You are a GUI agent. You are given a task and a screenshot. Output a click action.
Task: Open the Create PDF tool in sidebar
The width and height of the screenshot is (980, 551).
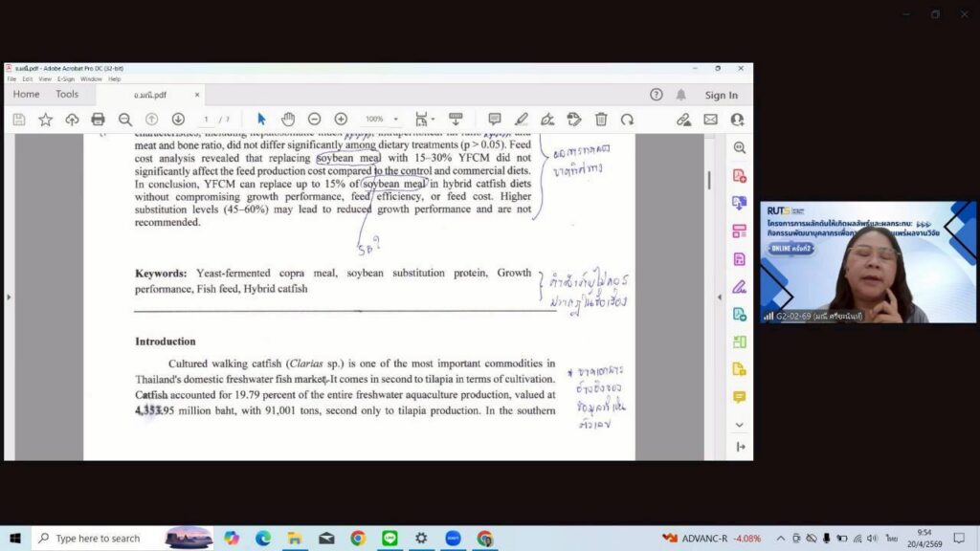(739, 175)
